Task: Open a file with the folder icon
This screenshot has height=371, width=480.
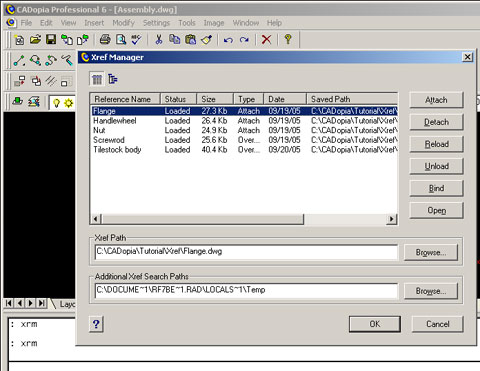Action: (35, 40)
